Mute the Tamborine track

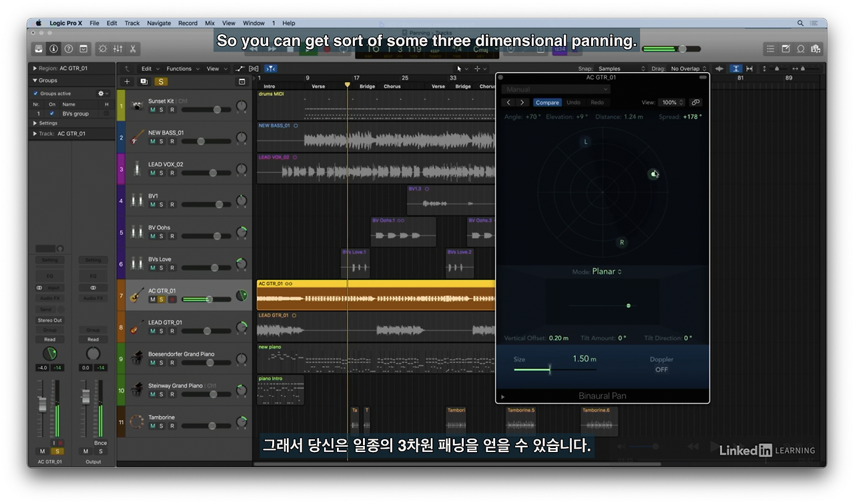coord(153,426)
